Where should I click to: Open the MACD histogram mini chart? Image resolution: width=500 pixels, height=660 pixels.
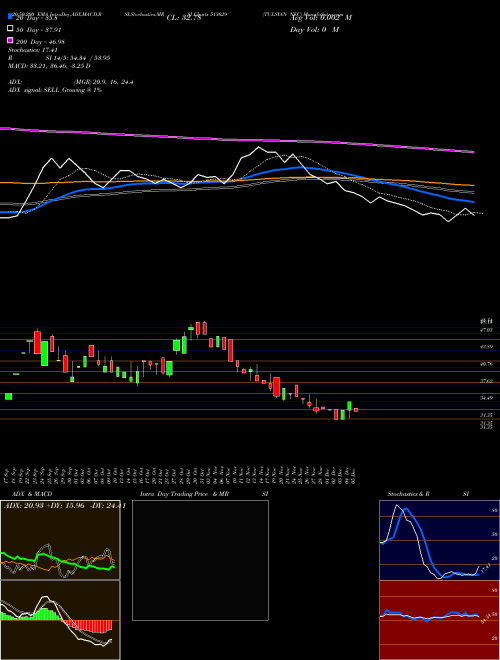60,620
